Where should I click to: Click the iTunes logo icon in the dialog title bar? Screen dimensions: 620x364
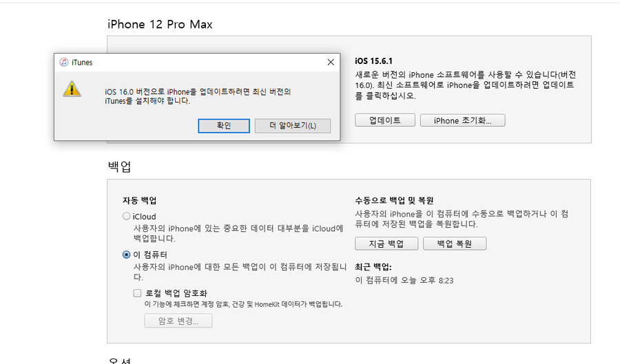63,63
